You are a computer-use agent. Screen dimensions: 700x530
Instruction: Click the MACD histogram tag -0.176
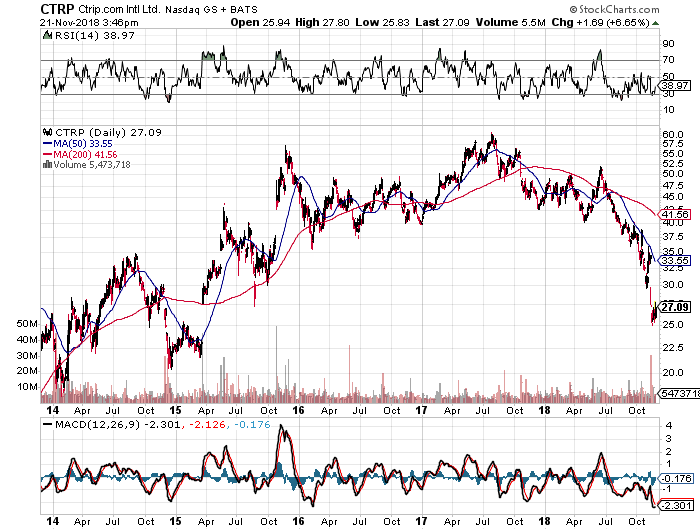(676, 479)
